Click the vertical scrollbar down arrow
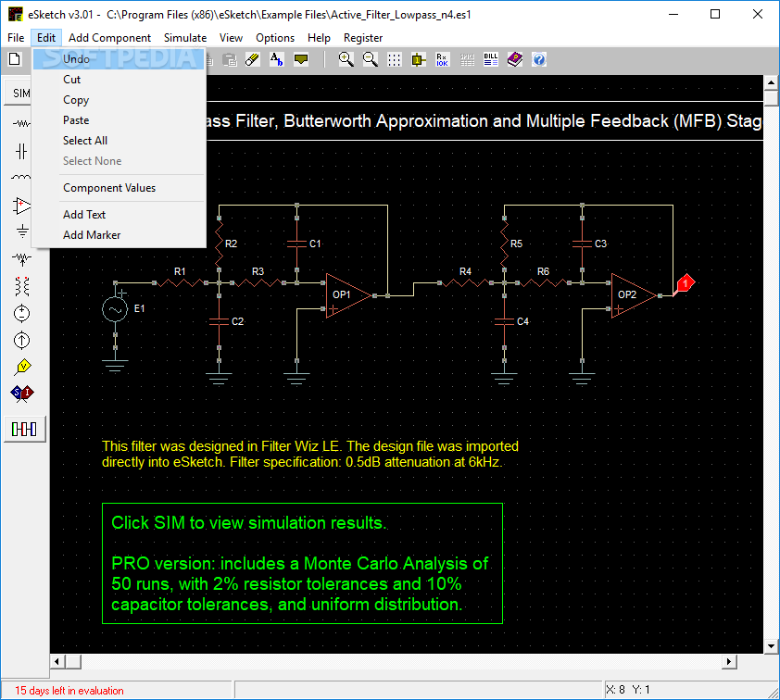Screen dimensions: 780x700 (771, 646)
